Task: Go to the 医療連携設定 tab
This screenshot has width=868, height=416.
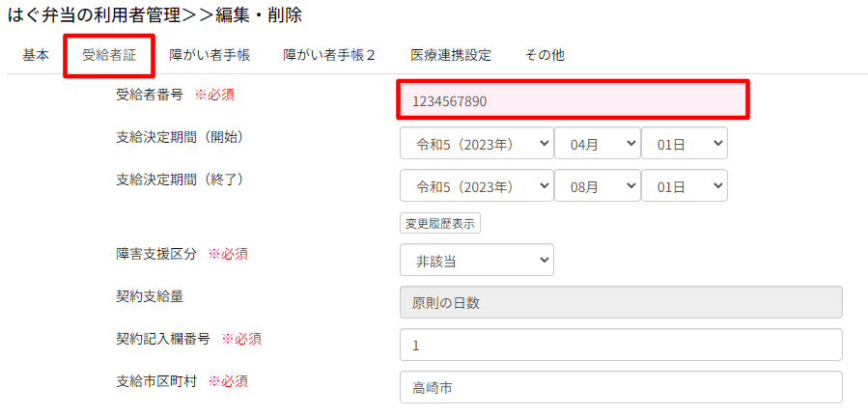Action: click(450, 55)
